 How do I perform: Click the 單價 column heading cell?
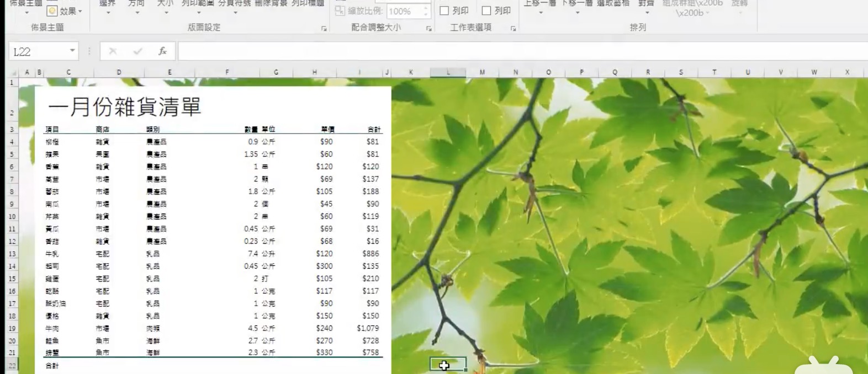pyautogui.click(x=327, y=130)
